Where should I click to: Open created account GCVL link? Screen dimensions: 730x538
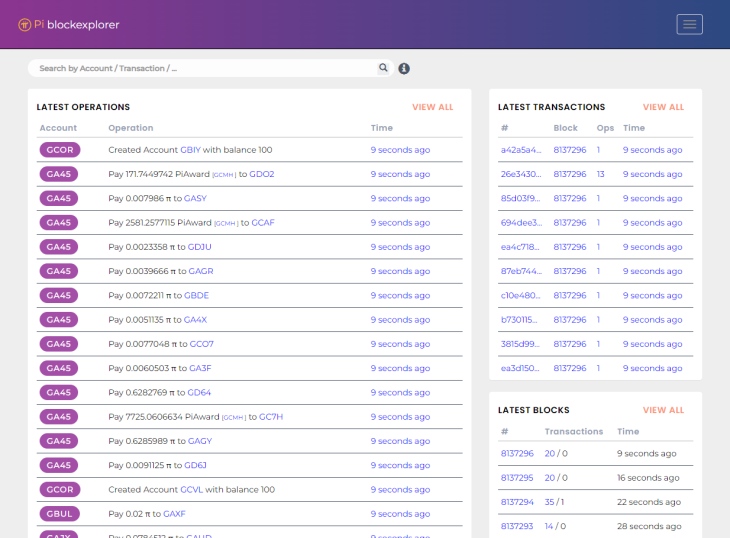(191, 490)
